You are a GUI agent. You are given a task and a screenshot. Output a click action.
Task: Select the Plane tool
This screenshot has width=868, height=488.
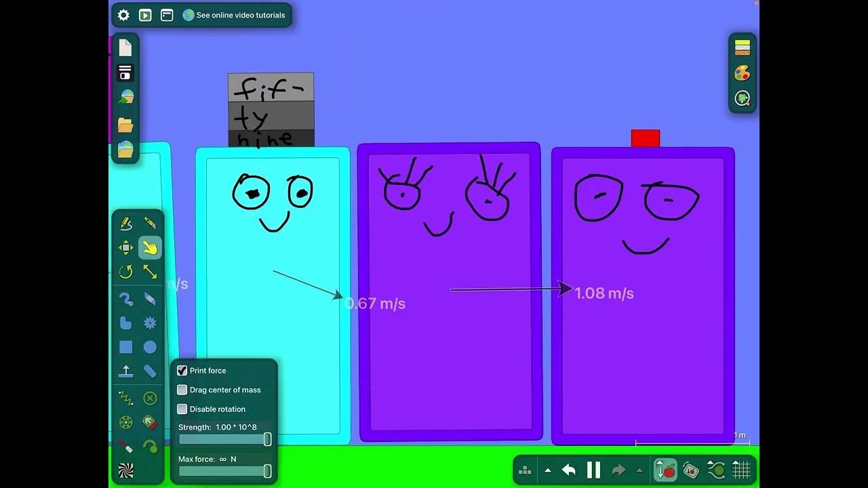point(126,371)
